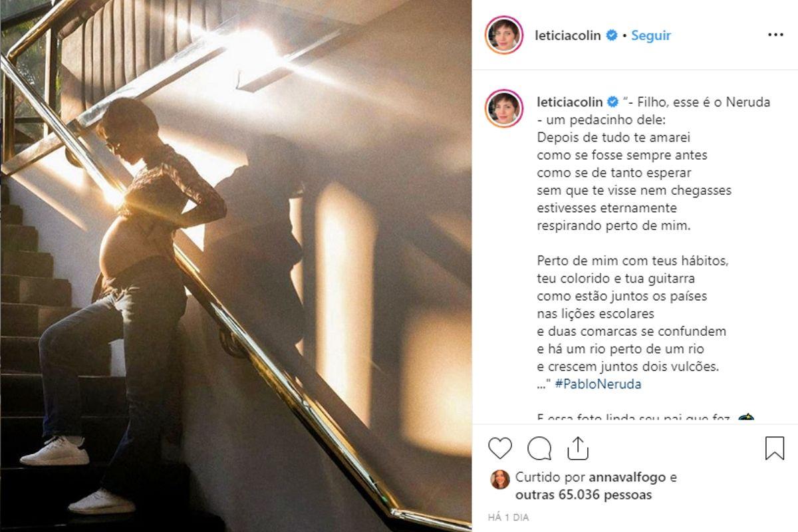The height and width of the screenshot is (532, 798).
Task: Open the three-dot more options menu
Action: click(x=775, y=35)
